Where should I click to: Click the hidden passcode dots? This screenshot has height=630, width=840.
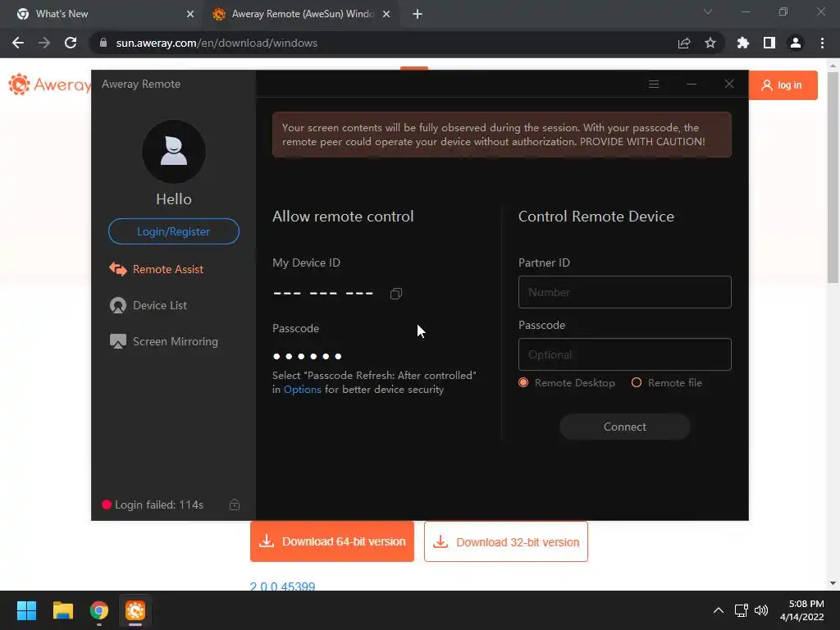click(x=307, y=356)
